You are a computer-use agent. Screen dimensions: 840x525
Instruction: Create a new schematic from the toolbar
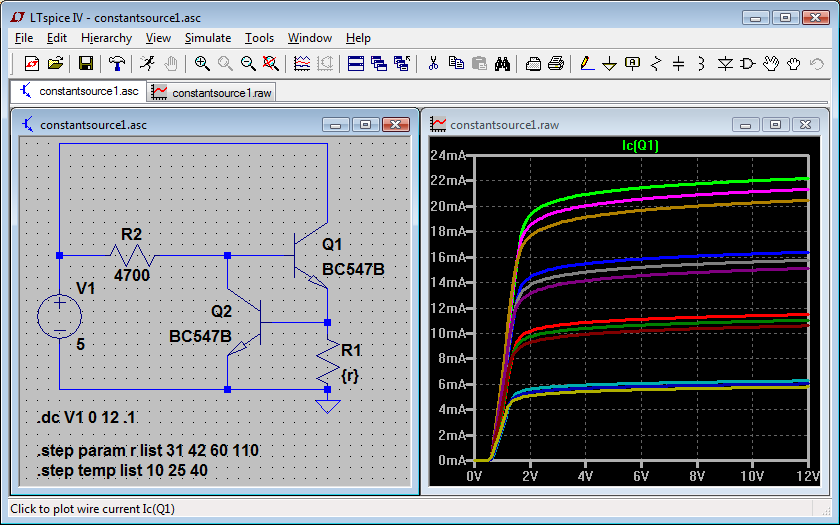tap(32, 64)
